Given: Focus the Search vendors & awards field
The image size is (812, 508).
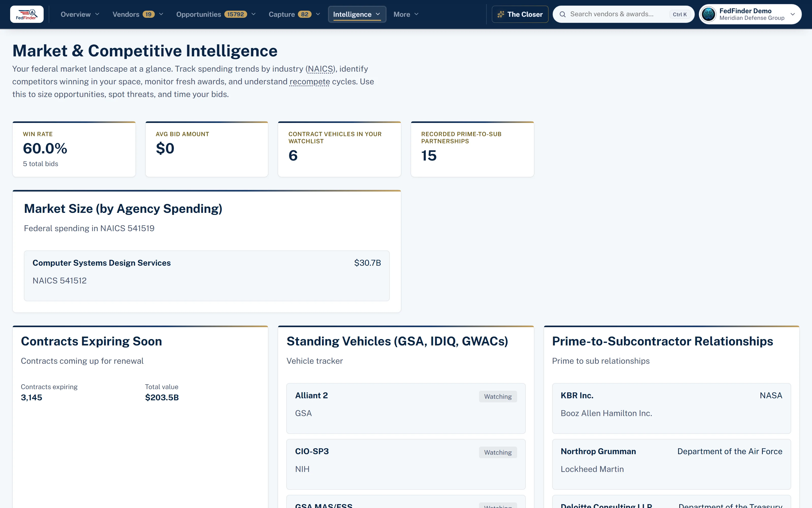Looking at the screenshot, I should pos(623,14).
